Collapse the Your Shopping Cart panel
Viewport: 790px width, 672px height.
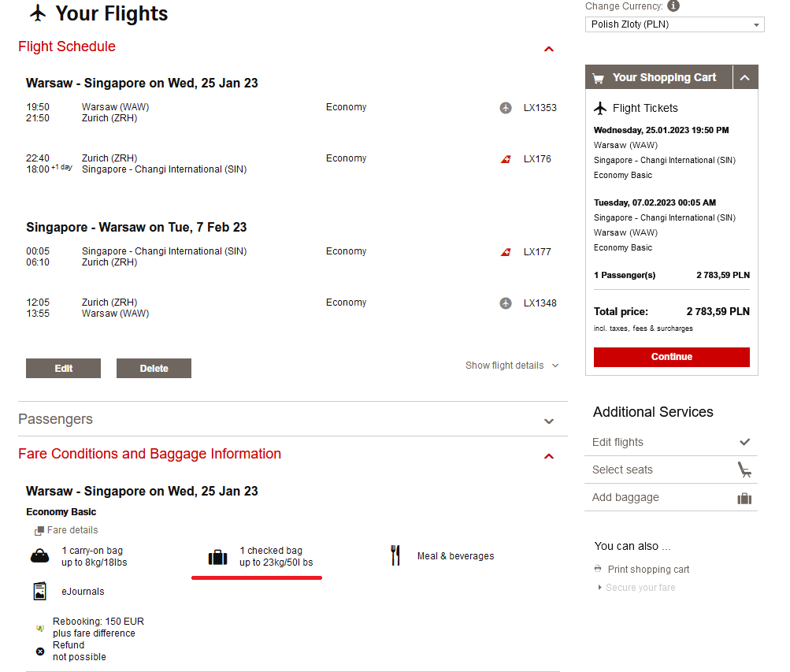745,77
